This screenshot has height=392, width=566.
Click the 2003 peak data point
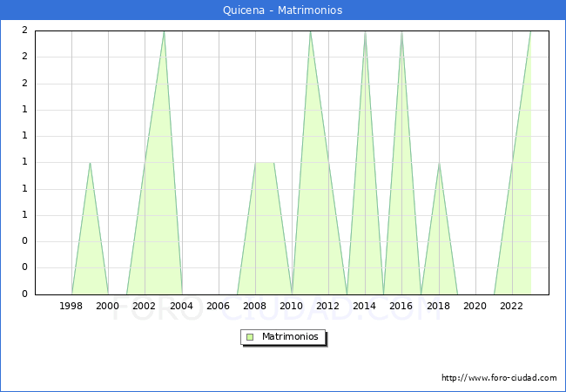(x=164, y=31)
